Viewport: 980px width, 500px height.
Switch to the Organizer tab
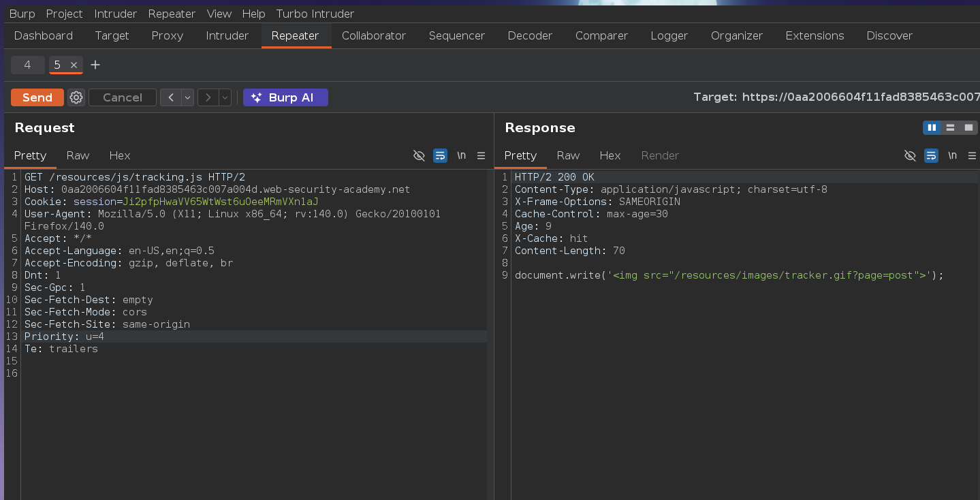point(737,35)
